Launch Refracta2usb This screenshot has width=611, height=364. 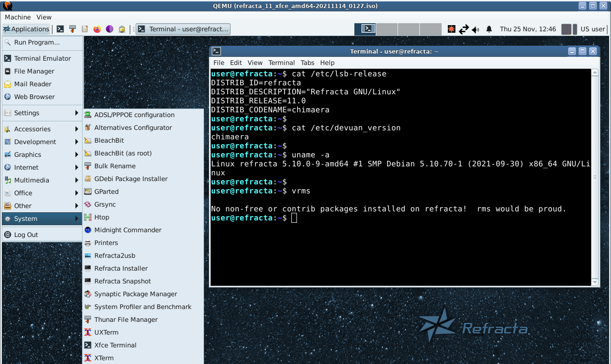143,255
